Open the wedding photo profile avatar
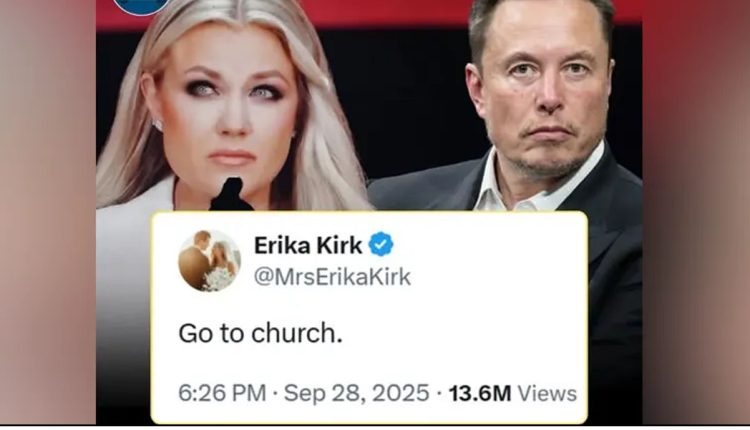The width and height of the screenshot is (750, 430). coord(209,261)
